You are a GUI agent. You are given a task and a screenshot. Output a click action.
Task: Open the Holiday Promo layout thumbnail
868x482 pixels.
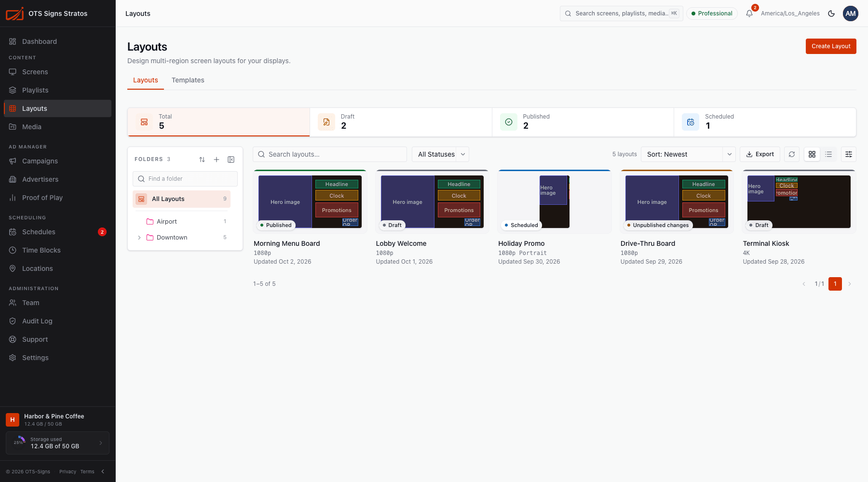[x=555, y=201]
